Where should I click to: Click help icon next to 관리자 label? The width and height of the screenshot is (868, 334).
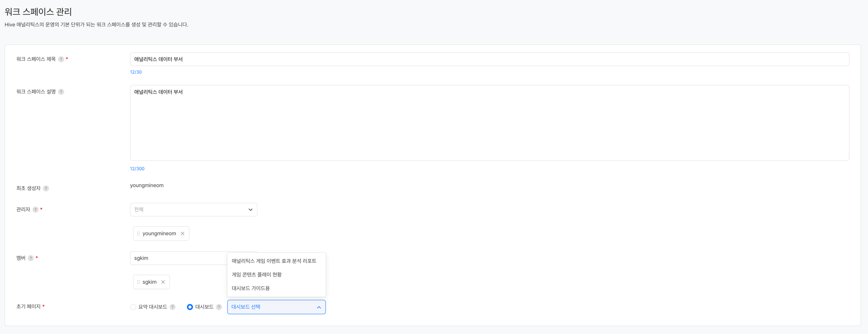(x=35, y=210)
